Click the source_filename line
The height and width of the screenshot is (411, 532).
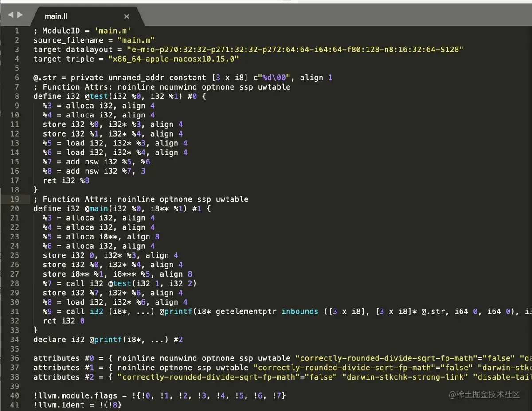pos(94,40)
